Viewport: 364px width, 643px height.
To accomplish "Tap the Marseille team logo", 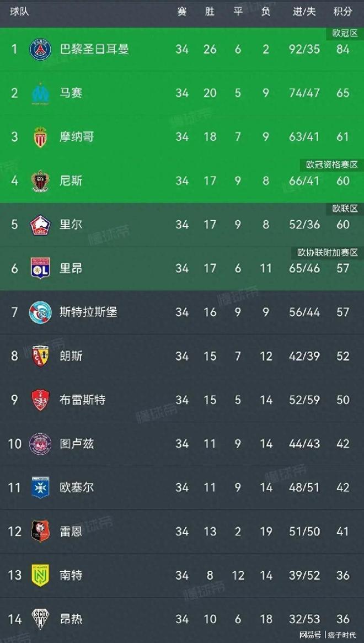I will pyautogui.click(x=40, y=93).
